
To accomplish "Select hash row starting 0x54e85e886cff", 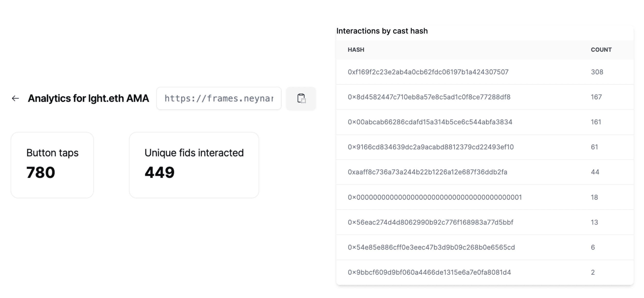I will pyautogui.click(x=485, y=247).
